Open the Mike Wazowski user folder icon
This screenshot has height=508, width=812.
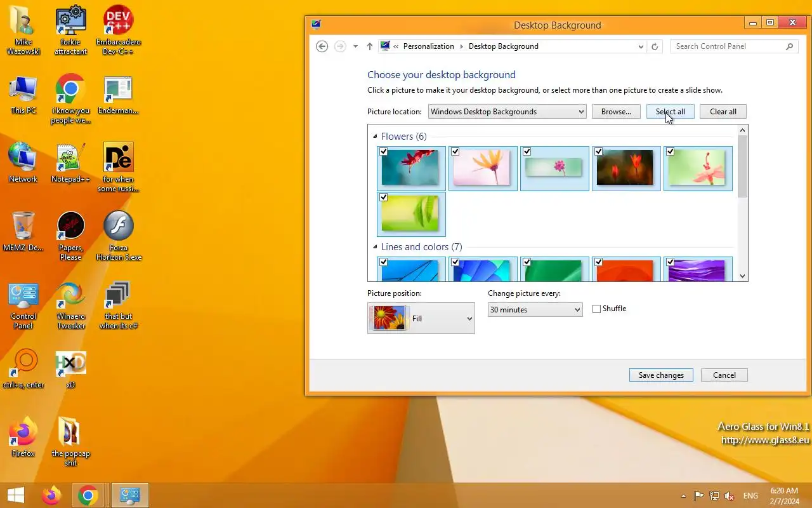coord(23,30)
